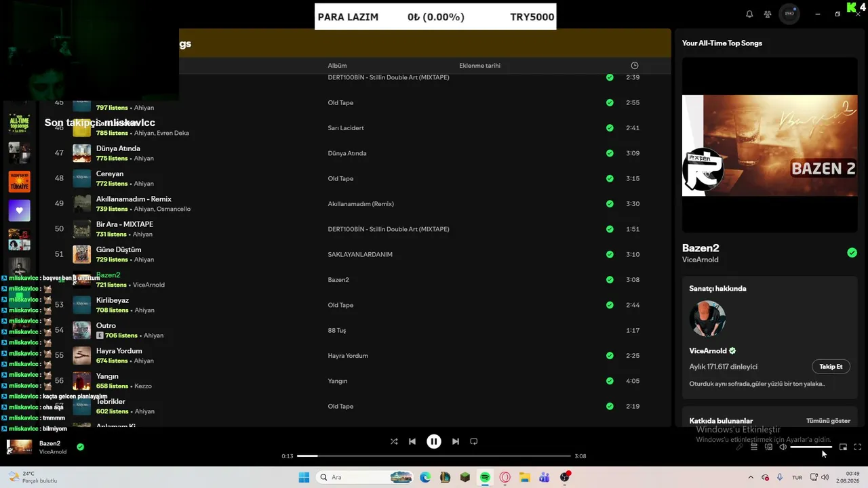Open the connect to a device icon
Screen dimensions: 868x488
768,447
